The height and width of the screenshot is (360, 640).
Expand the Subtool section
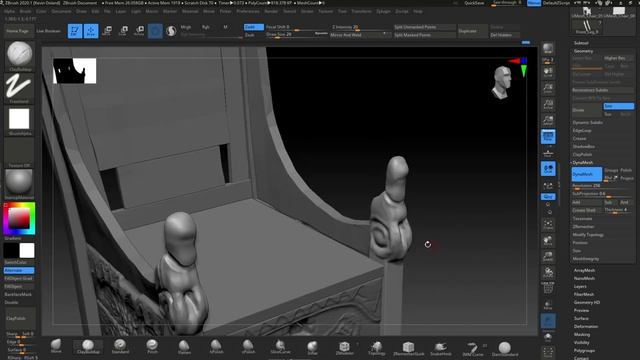click(x=581, y=43)
